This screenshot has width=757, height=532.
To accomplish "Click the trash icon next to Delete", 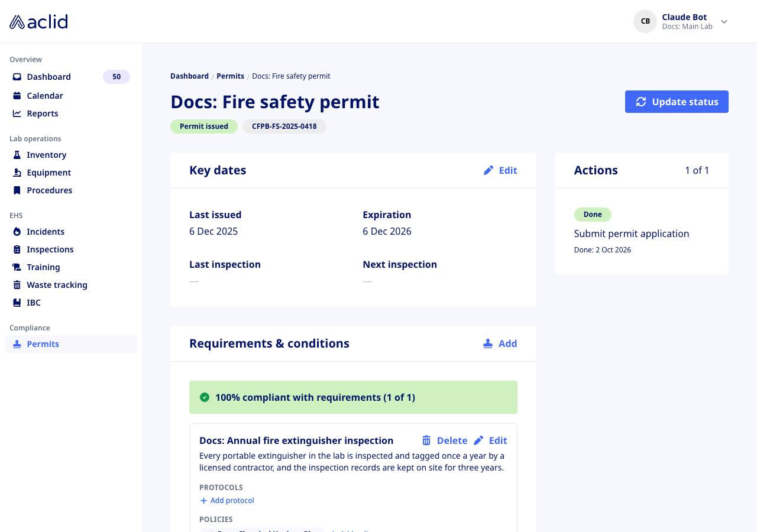I will [x=426, y=440].
